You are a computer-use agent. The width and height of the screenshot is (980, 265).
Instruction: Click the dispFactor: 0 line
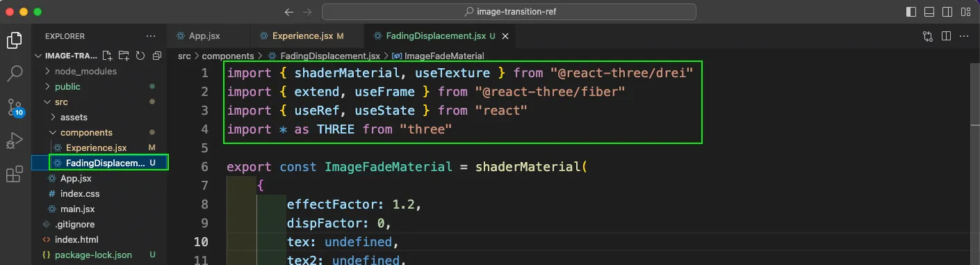(x=339, y=223)
